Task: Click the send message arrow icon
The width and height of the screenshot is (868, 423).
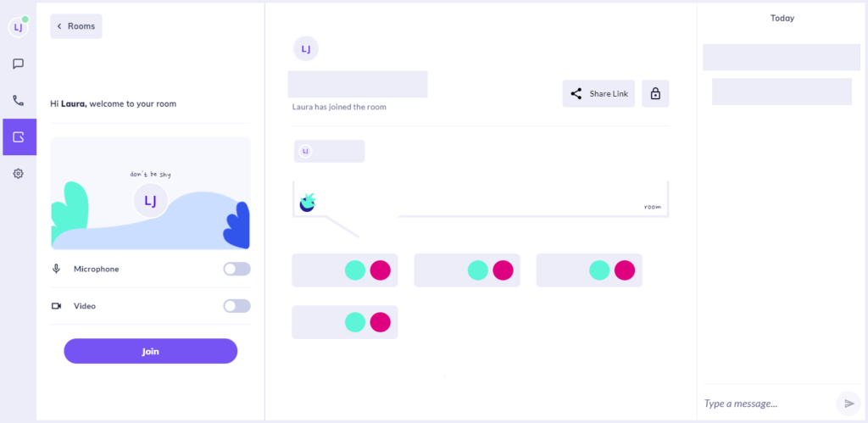Action: pyautogui.click(x=849, y=404)
